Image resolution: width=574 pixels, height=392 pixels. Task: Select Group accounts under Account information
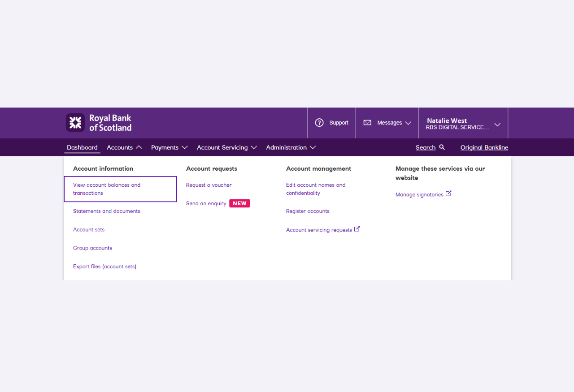click(92, 248)
